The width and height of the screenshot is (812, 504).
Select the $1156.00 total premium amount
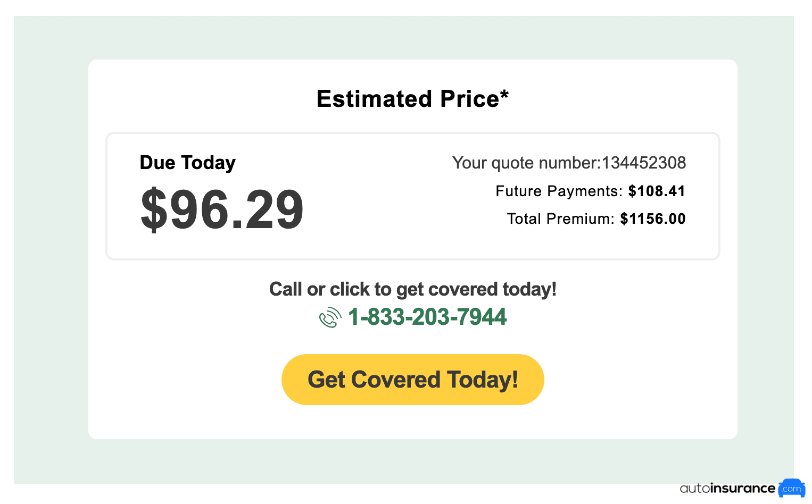point(653,219)
